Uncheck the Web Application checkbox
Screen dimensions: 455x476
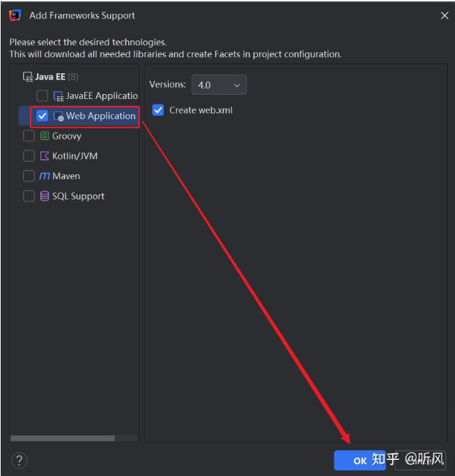pos(43,116)
